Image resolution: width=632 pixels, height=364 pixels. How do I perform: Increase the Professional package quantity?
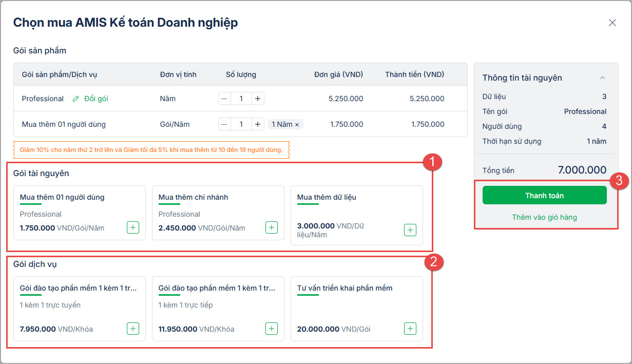tap(258, 99)
